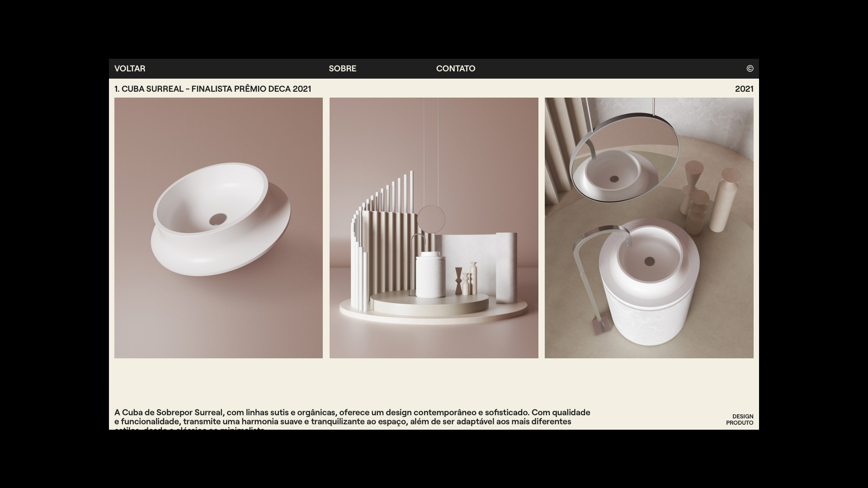The height and width of the screenshot is (488, 868).
Task: Click the small circular mirror in the center image
Action: pyautogui.click(x=431, y=220)
